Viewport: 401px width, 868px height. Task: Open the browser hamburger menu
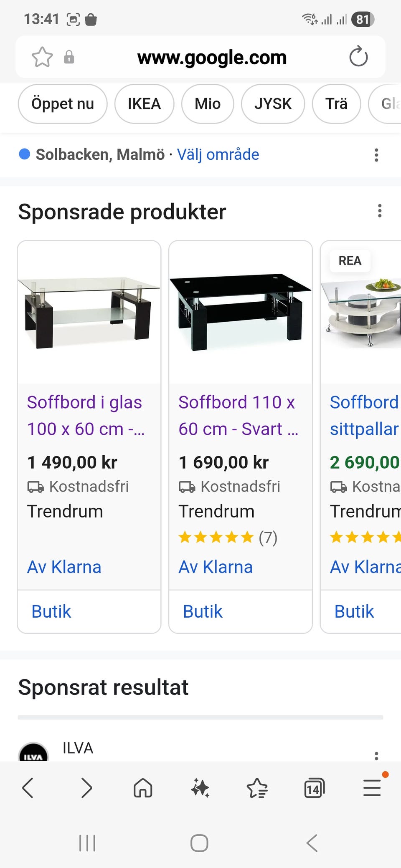(371, 788)
